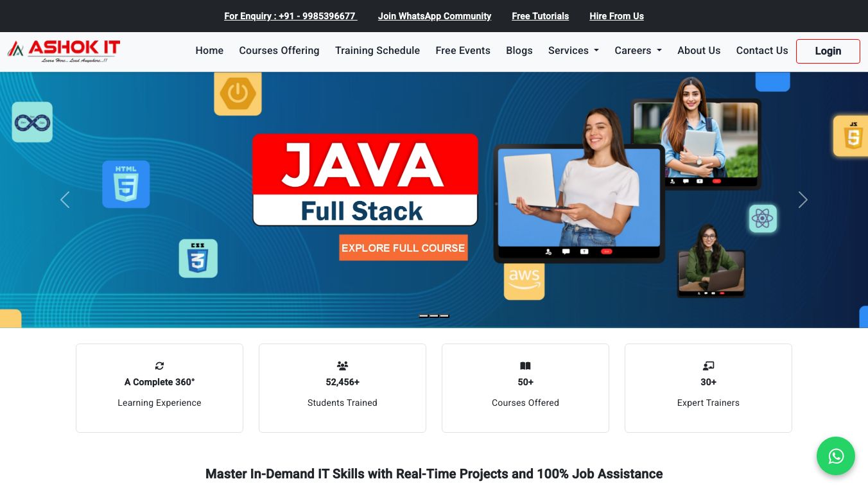Screen dimensions: 868x488
Task: Open the Free Tutorials link
Action: tap(541, 16)
